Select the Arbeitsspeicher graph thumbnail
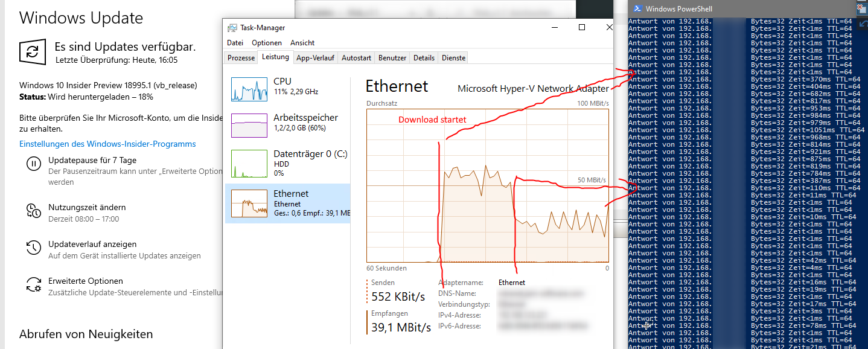 [x=249, y=125]
